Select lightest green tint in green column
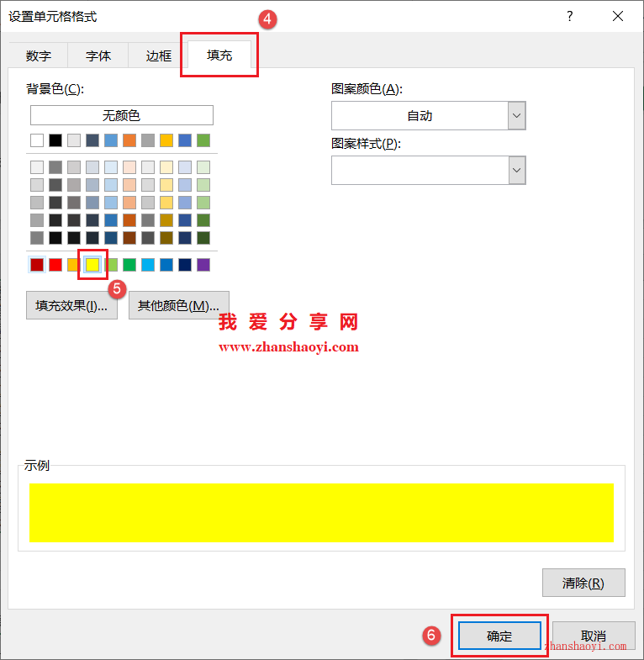The image size is (644, 660). [203, 167]
